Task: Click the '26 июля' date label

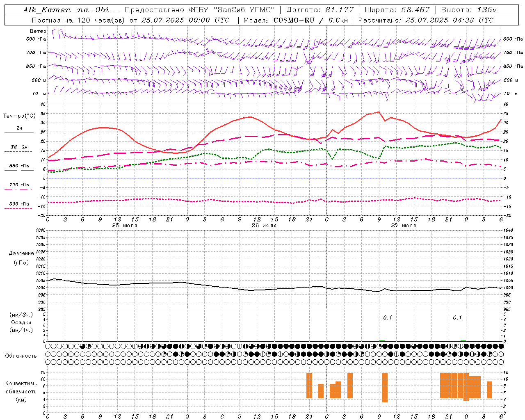Action: pyautogui.click(x=264, y=226)
